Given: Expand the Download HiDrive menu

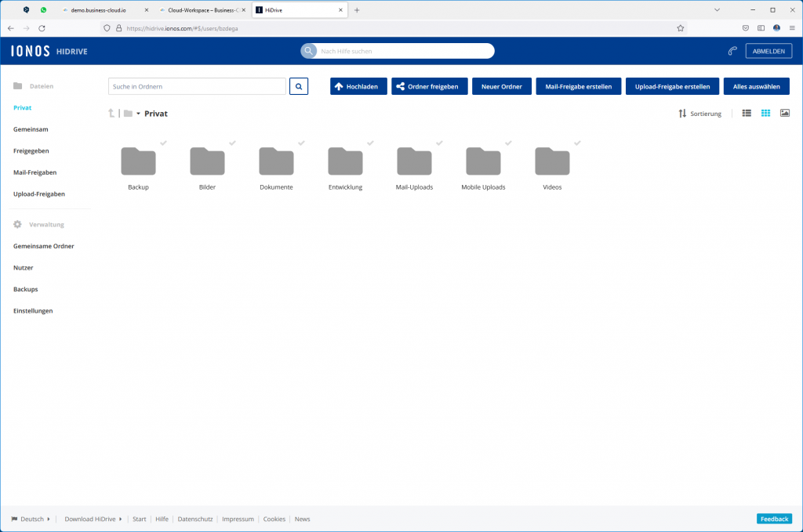Looking at the screenshot, I should pyautogui.click(x=93, y=519).
